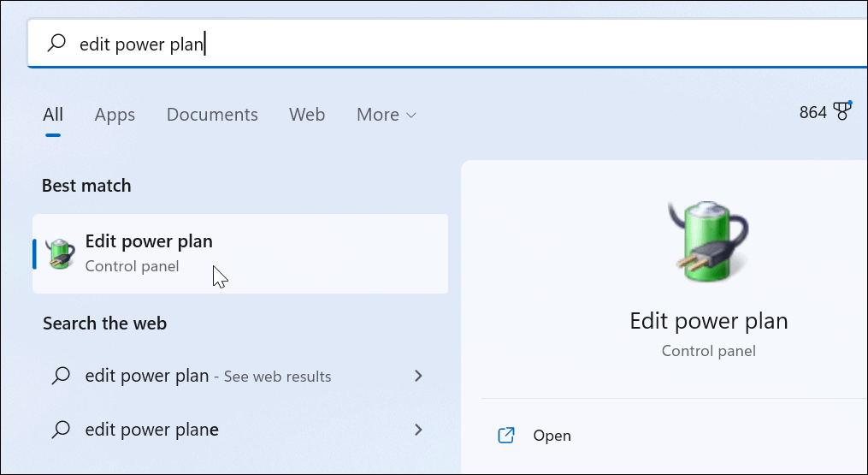
Task: Expand arrow for 'edit power plan' web result
Action: tap(418, 376)
